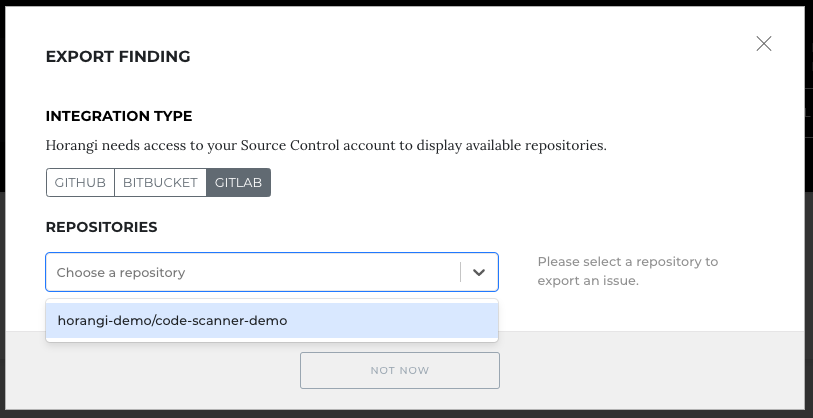Click the REPOSITORIES section label

click(x=102, y=227)
